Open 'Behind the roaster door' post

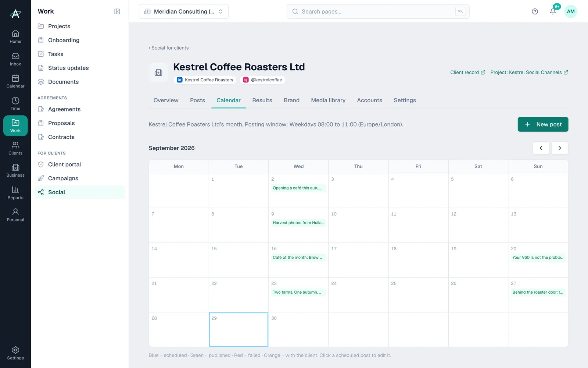click(x=538, y=292)
